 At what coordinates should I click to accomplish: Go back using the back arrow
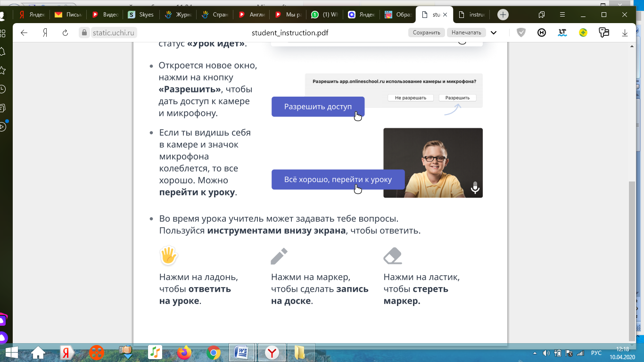tap(24, 33)
